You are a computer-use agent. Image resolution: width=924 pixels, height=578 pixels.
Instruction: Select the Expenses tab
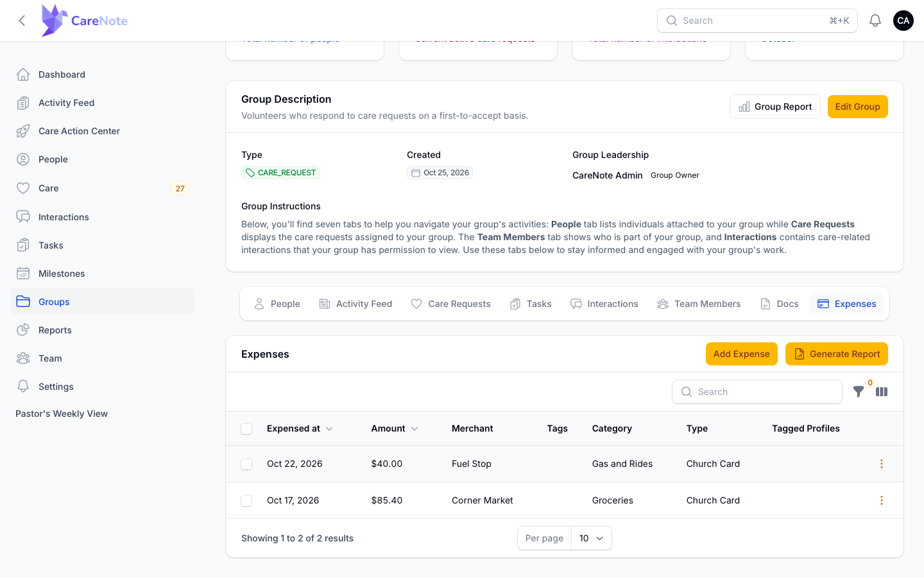coord(847,304)
